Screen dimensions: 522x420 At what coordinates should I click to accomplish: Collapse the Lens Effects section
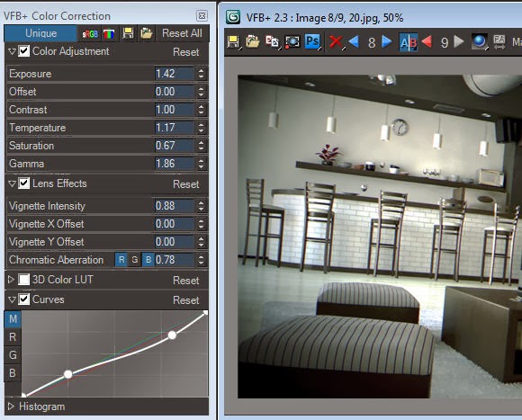pos(12,183)
